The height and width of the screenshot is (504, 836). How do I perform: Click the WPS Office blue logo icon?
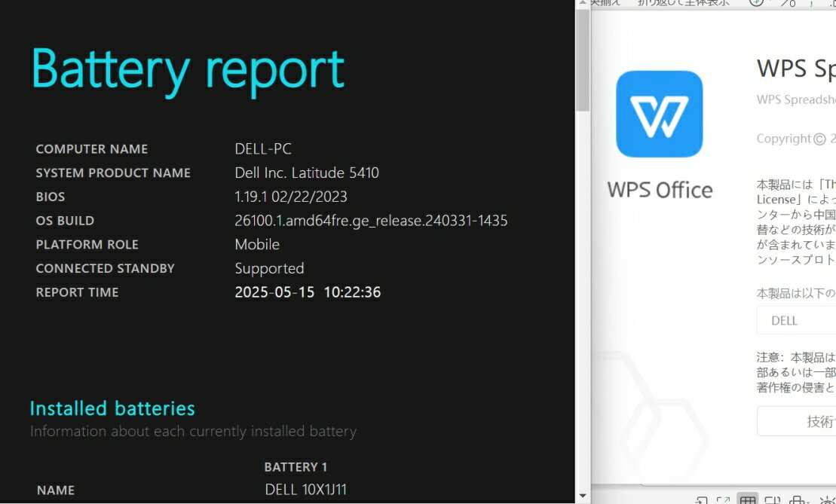(659, 114)
